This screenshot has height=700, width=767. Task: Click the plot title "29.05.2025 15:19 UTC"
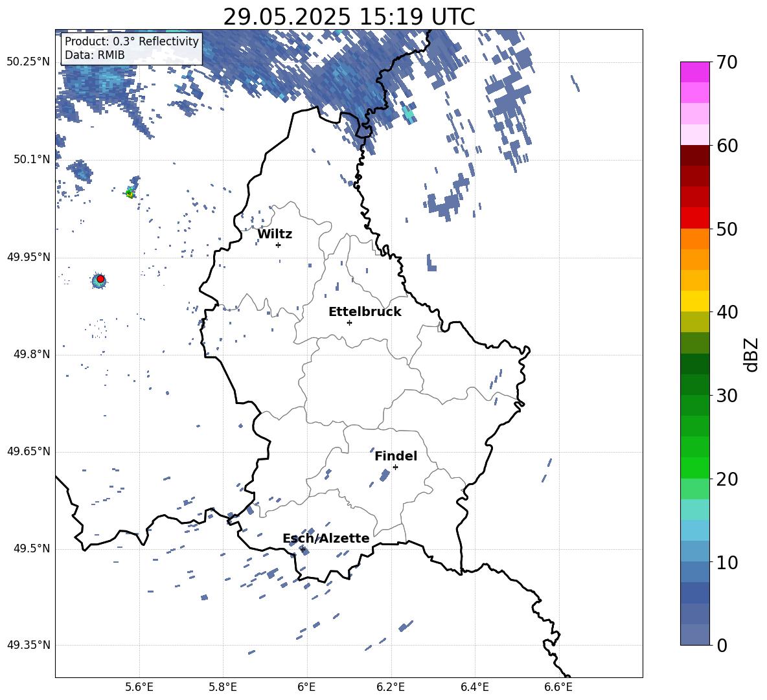[349, 17]
